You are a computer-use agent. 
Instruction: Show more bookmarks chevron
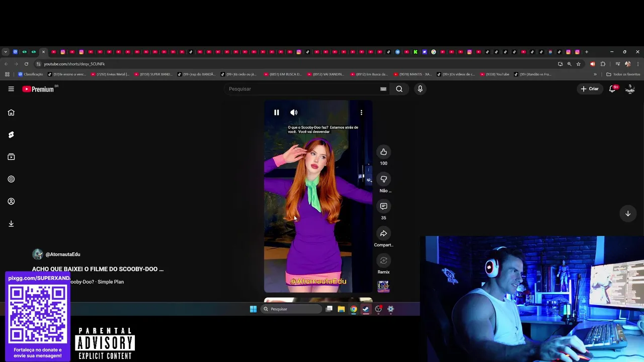coord(595,74)
